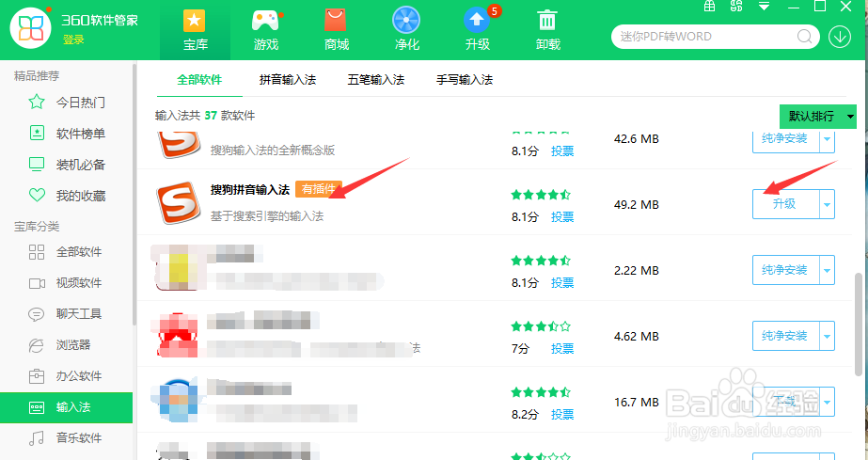
Task: Click star rating of 搜狗拼音输入法 row
Action: click(541, 195)
